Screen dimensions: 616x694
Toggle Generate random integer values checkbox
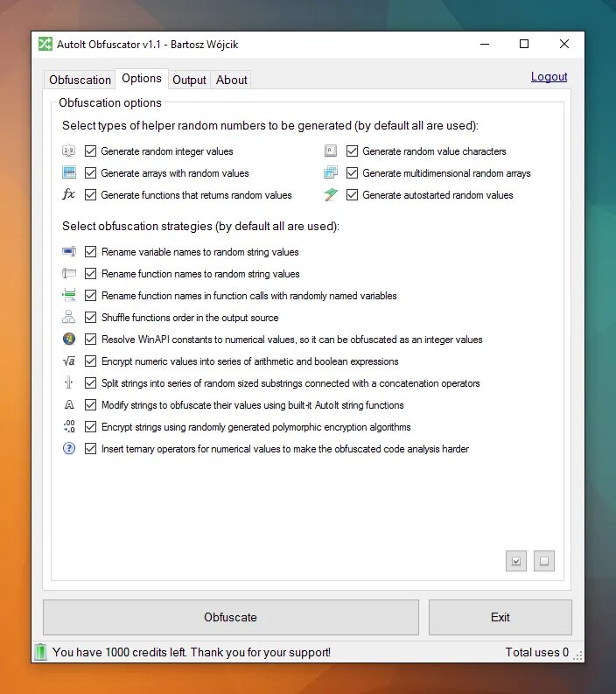pyautogui.click(x=90, y=151)
